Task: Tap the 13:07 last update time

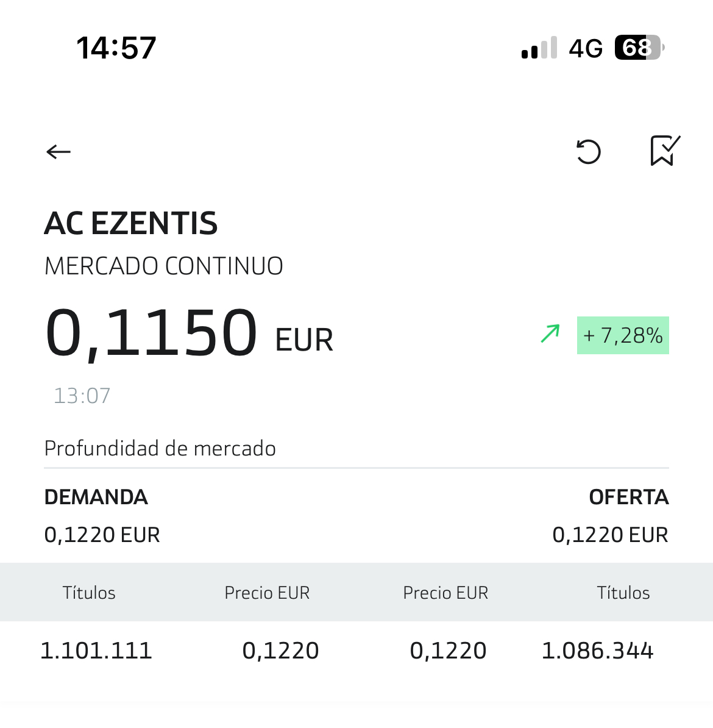Action: (x=82, y=396)
